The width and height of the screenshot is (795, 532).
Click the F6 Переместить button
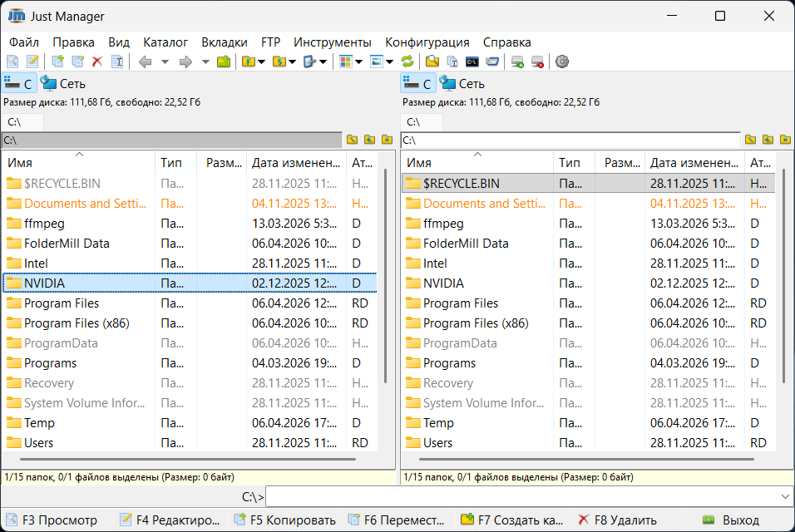(x=397, y=520)
